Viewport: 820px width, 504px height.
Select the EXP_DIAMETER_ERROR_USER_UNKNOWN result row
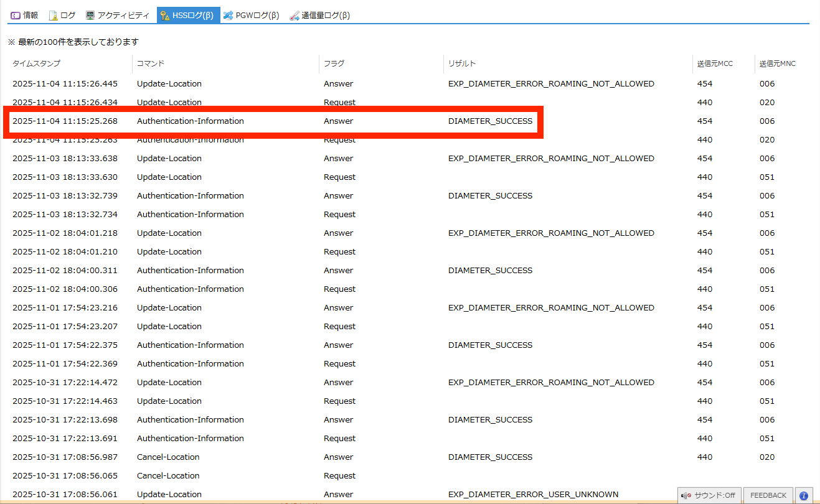point(533,494)
